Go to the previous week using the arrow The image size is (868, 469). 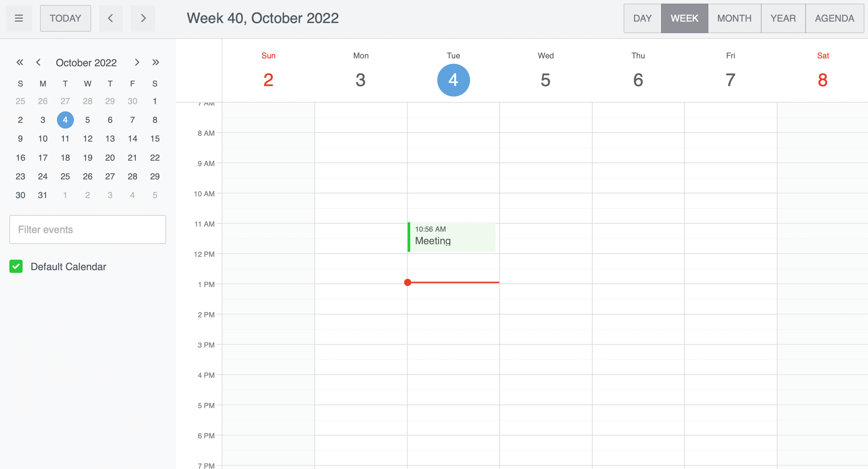(111, 18)
